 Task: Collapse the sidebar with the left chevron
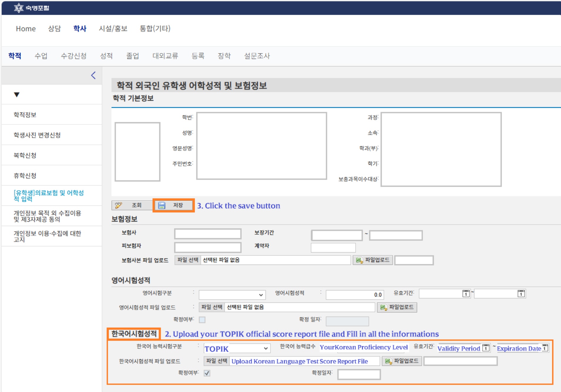[93, 75]
